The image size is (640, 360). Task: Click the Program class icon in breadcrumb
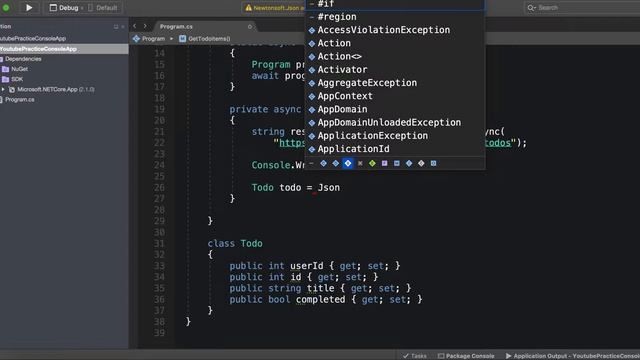coord(136,39)
